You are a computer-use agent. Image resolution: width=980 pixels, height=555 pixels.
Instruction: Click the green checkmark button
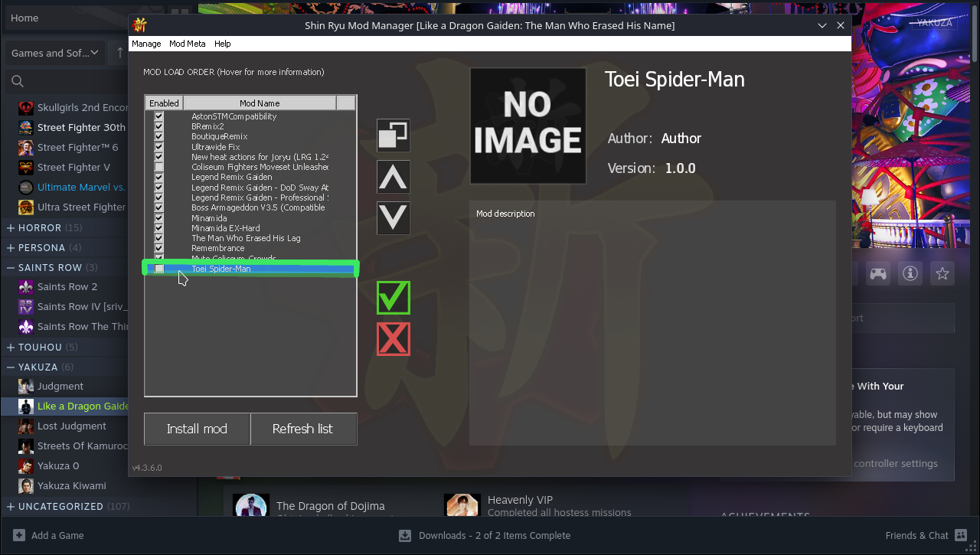click(394, 298)
